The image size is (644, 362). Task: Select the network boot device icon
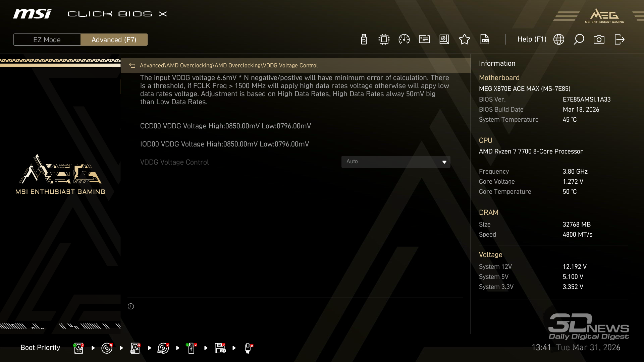pyautogui.click(x=248, y=348)
